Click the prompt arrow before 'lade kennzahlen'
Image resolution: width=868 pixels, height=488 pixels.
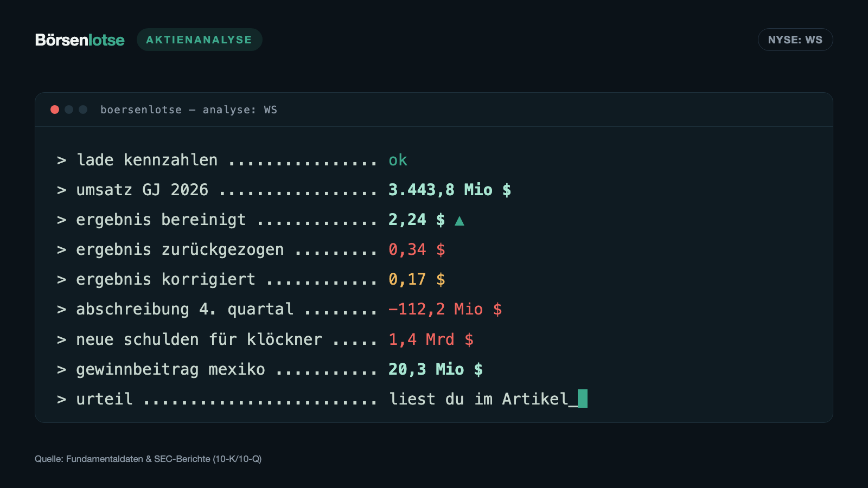[x=62, y=160]
